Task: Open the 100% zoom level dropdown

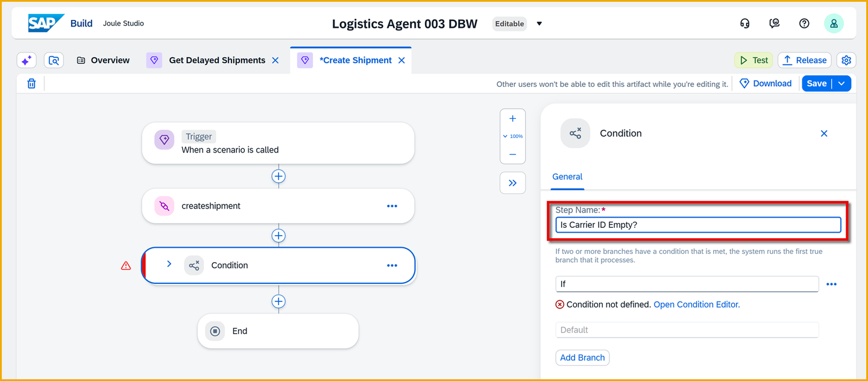Action: (513, 136)
